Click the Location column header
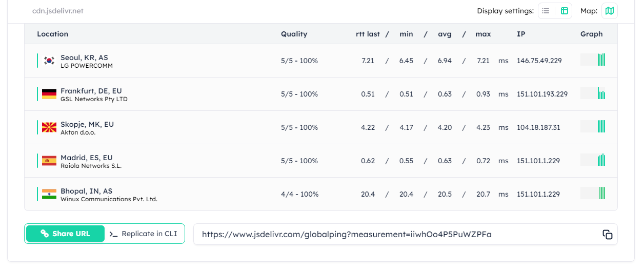 (52, 34)
